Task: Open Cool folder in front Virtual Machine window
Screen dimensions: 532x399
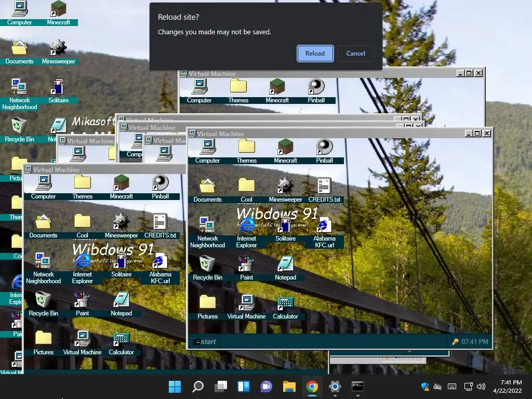Action: 246,190
